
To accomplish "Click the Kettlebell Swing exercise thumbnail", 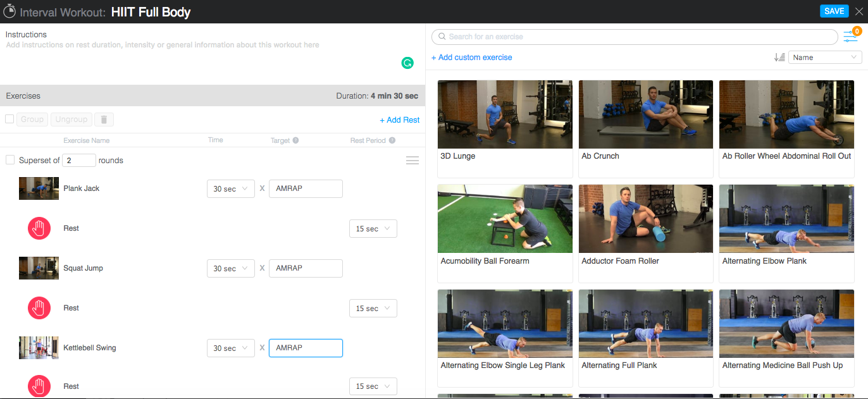I will (39, 348).
